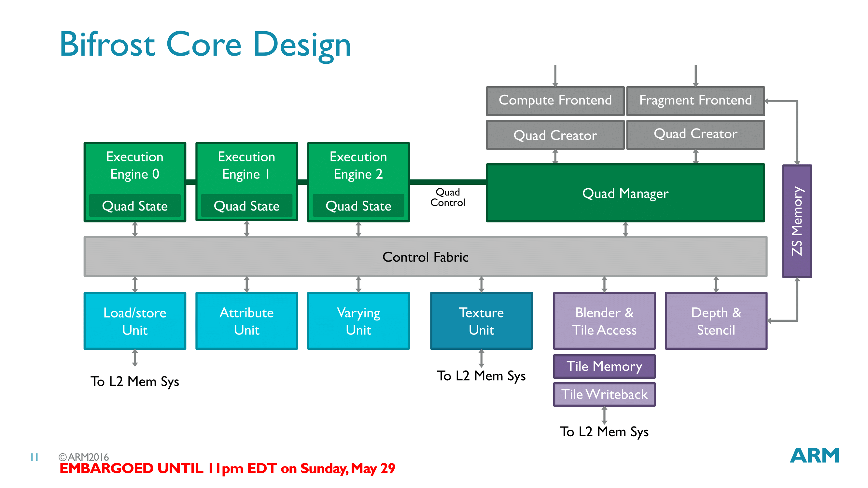The height and width of the screenshot is (488, 868).
Task: Select the Texture Unit block
Action: coord(481,321)
